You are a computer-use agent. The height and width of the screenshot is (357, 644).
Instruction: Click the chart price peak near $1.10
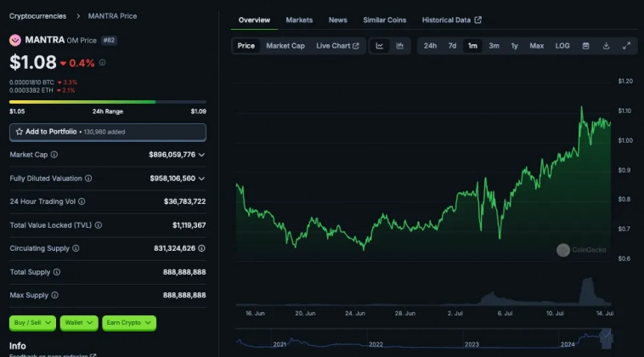(581, 108)
